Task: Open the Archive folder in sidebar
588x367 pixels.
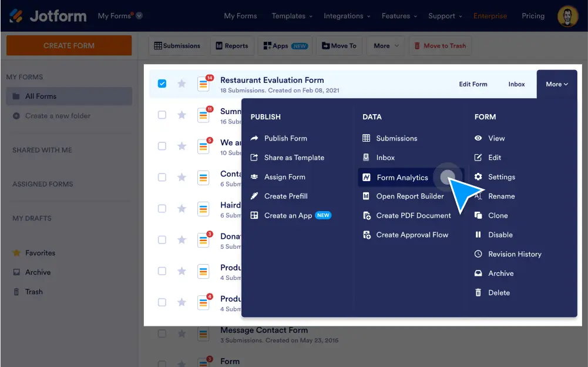Action: (38, 272)
